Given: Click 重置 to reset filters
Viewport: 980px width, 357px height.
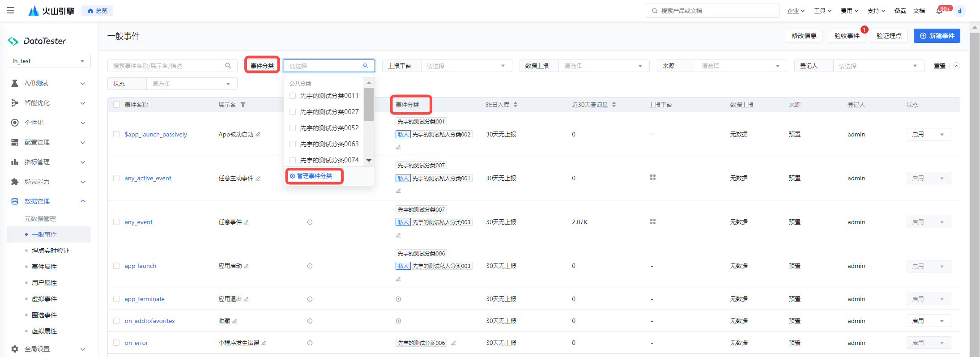Looking at the screenshot, I should pyautogui.click(x=940, y=66).
